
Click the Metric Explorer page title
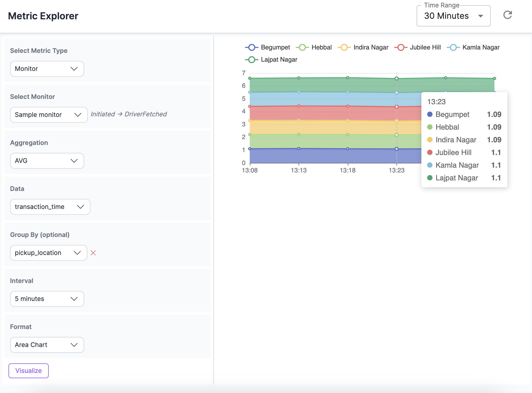click(43, 16)
